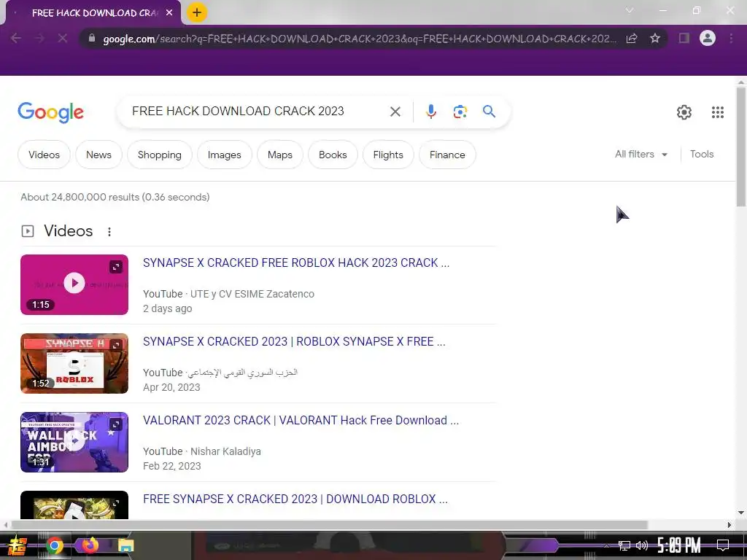This screenshot has height=560, width=747.
Task: Click Nishar Kaladiya channel text
Action: tap(225, 451)
